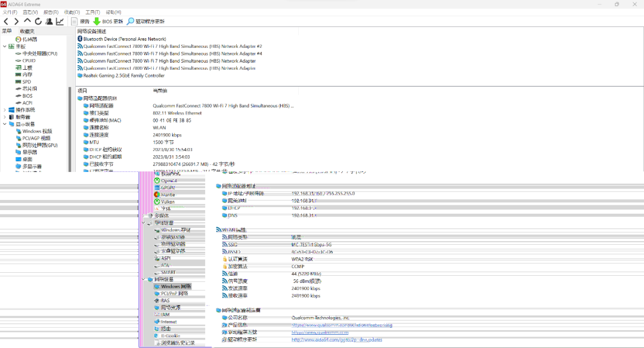Expand the 操作系统 tree category
Viewport: 644px width, 348px height.
5,110
